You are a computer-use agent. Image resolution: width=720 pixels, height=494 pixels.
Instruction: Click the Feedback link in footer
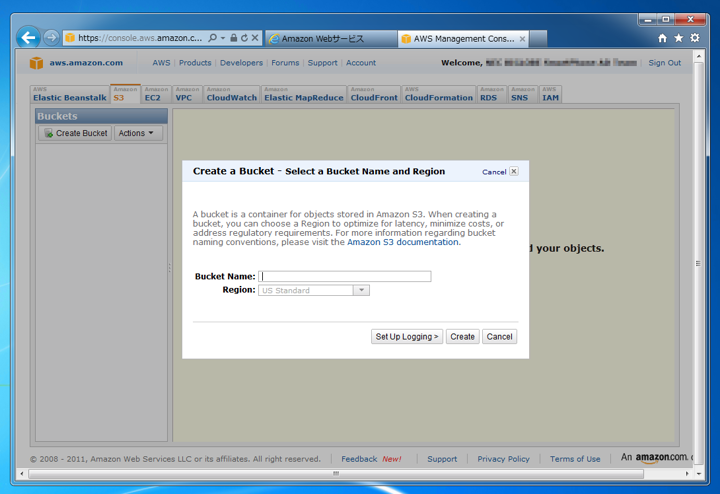(359, 459)
